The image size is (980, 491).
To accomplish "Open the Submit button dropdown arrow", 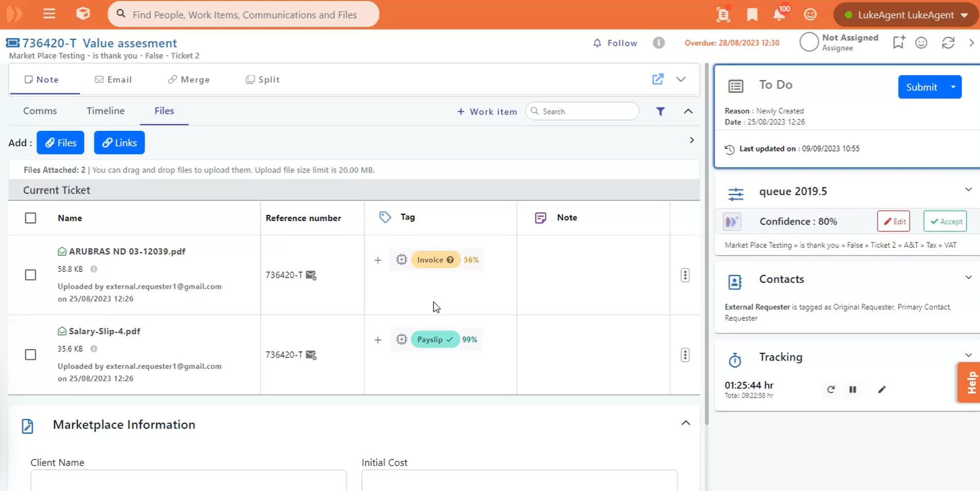I will pos(953,87).
